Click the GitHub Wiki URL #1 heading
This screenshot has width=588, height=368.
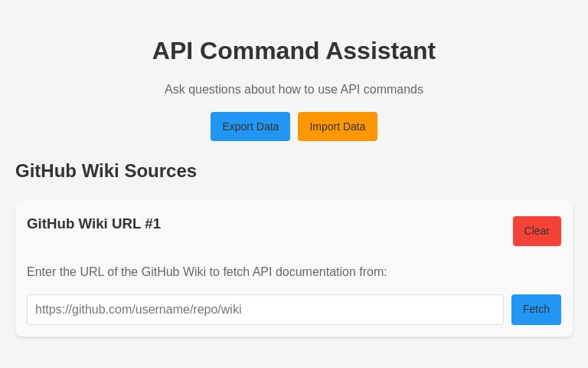point(93,224)
